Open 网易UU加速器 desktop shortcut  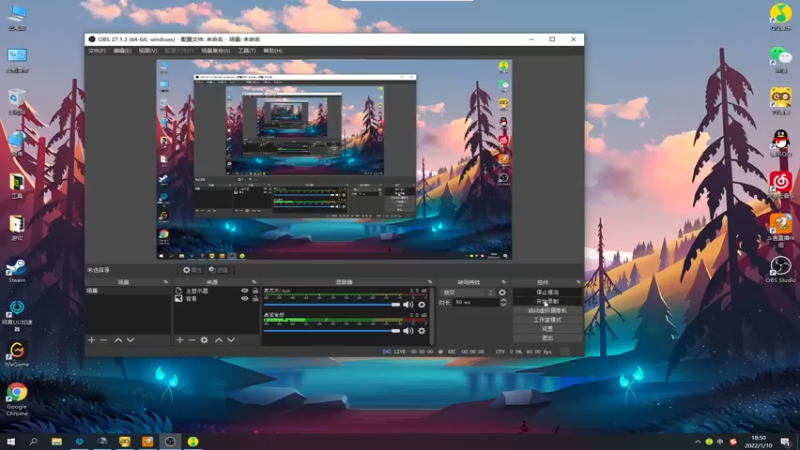pos(16,315)
